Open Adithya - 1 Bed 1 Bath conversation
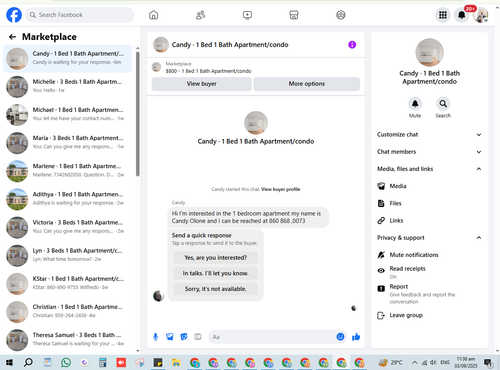Screen dimensions: 500x370 pos(67,199)
